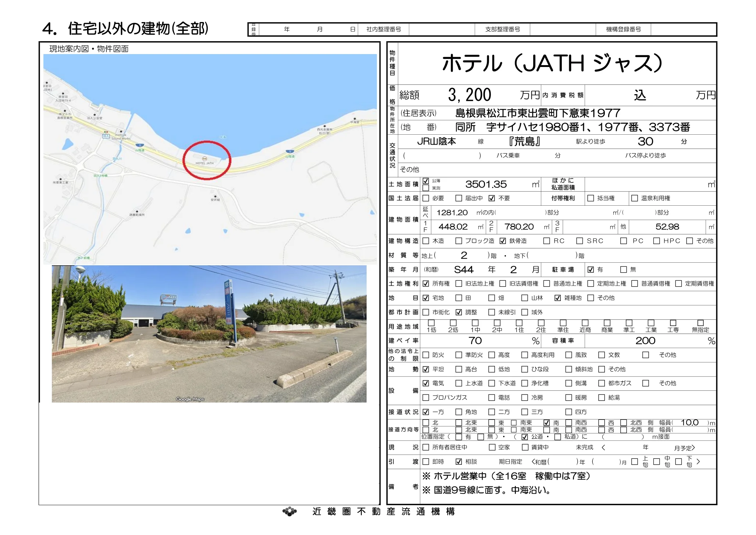Toggle the 宅地 land category checkbox
The height and width of the screenshot is (535, 756).
(426, 298)
